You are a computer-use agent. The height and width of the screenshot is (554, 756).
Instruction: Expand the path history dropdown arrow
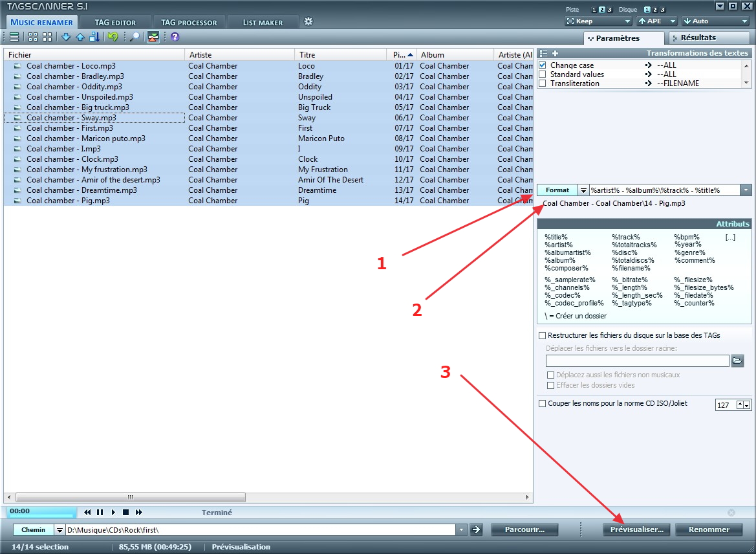point(461,530)
